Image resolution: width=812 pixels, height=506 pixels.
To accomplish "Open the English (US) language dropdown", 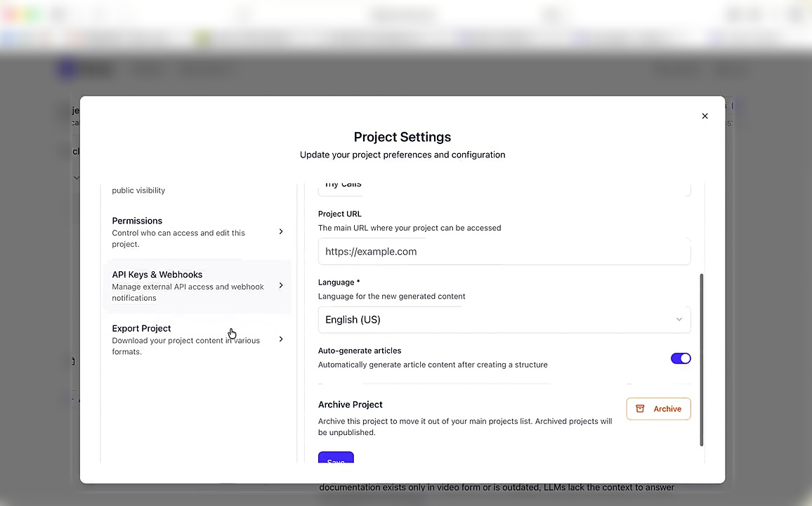I will pyautogui.click(x=503, y=320).
